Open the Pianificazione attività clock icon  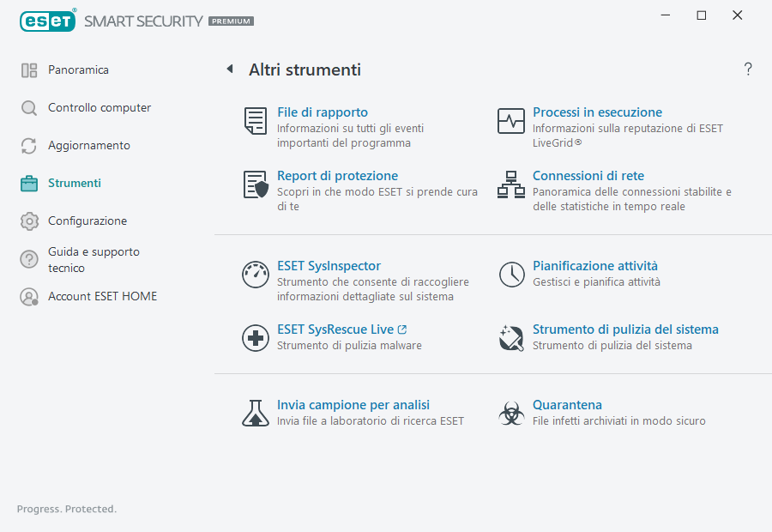pos(511,275)
